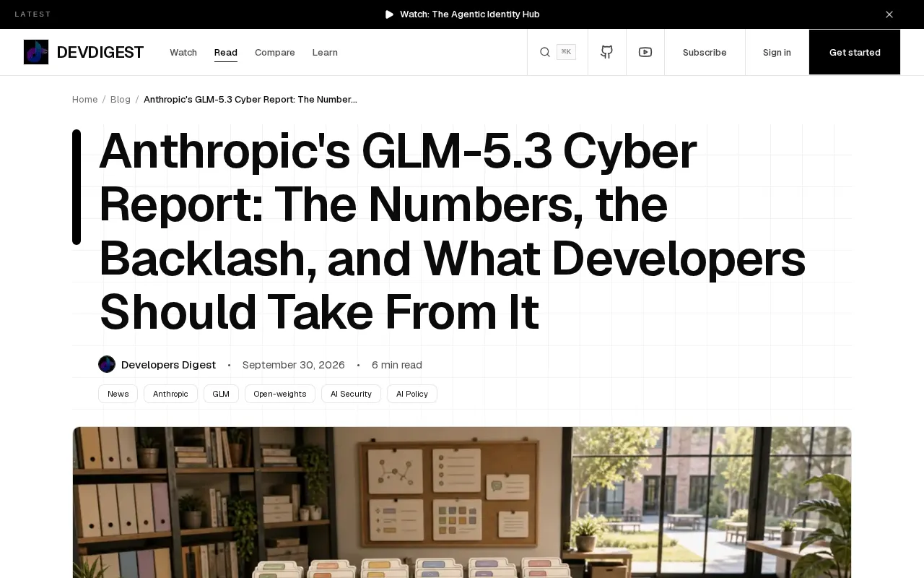Viewport: 924px width, 578px height.
Task: Open the search magnifier icon
Action: [545, 52]
